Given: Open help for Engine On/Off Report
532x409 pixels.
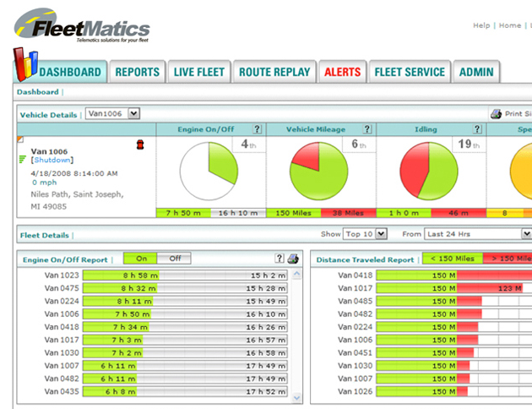Looking at the screenshot, I should point(280,259).
